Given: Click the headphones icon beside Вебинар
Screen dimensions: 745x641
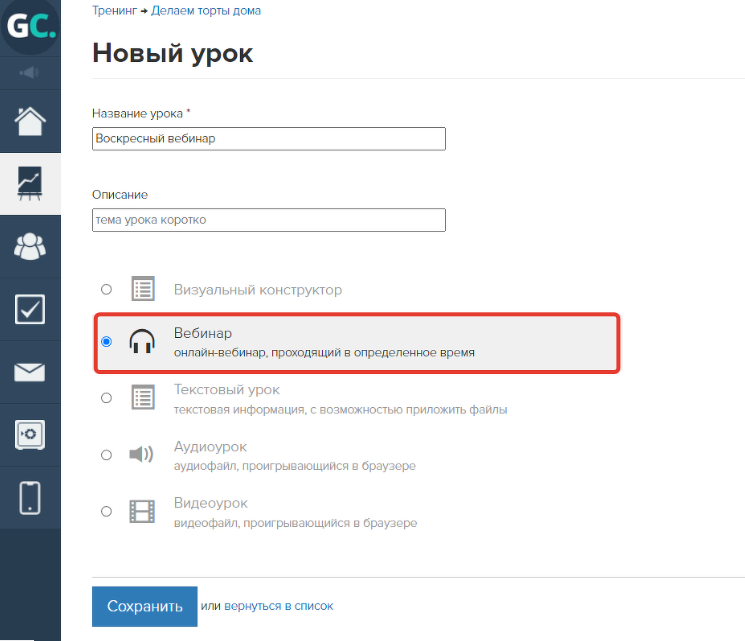Looking at the screenshot, I should 142,342.
